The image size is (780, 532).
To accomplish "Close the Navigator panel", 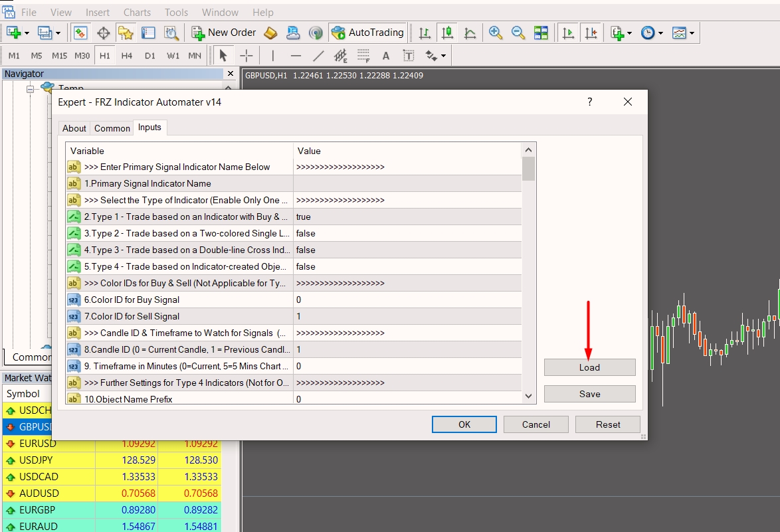I will (231, 74).
